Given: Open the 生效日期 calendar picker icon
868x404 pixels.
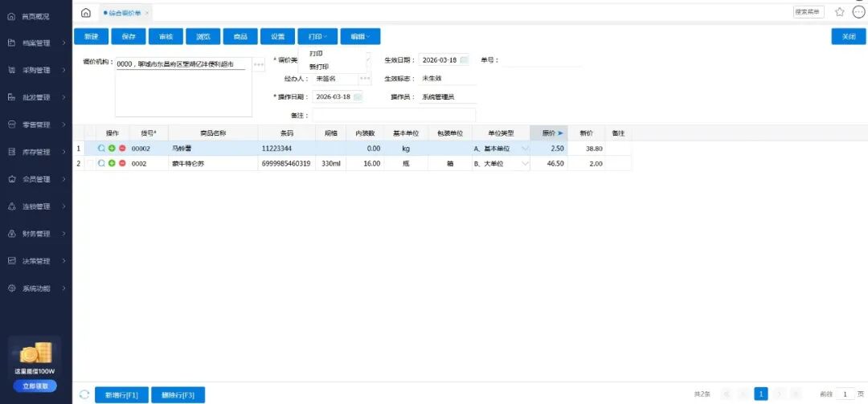Looking at the screenshot, I should pyautogui.click(x=464, y=60).
